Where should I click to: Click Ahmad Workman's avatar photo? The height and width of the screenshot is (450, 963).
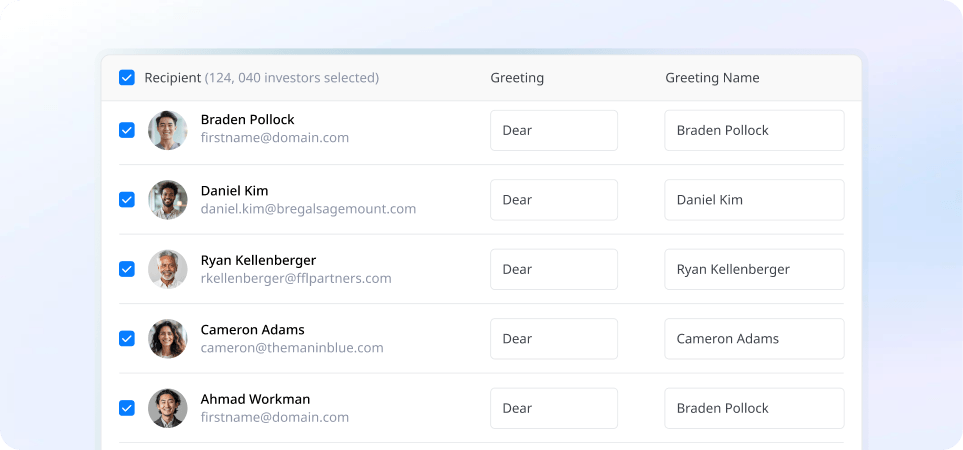click(168, 408)
